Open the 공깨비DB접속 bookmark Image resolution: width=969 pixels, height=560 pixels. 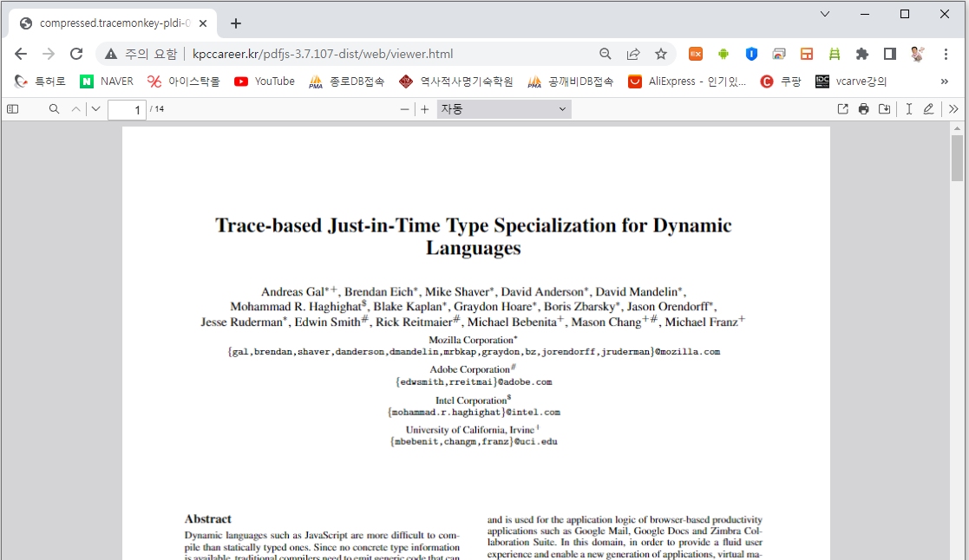pyautogui.click(x=571, y=81)
